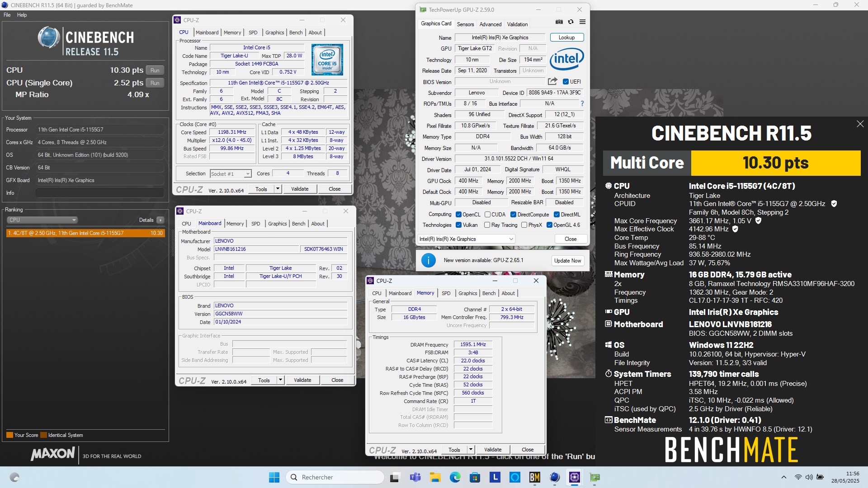Screen dimensions: 868x488
Task: Close the BenchMate result overlay panel
Action: coord(860,124)
